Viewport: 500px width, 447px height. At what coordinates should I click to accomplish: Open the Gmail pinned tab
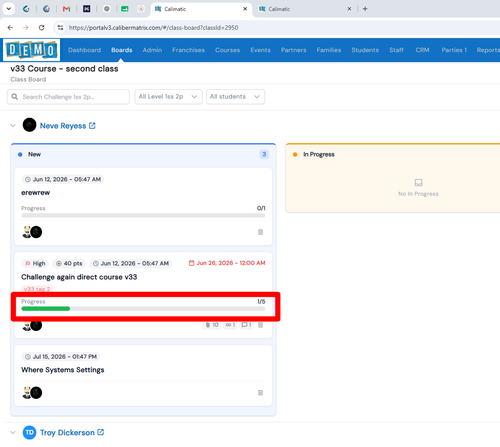click(x=66, y=9)
